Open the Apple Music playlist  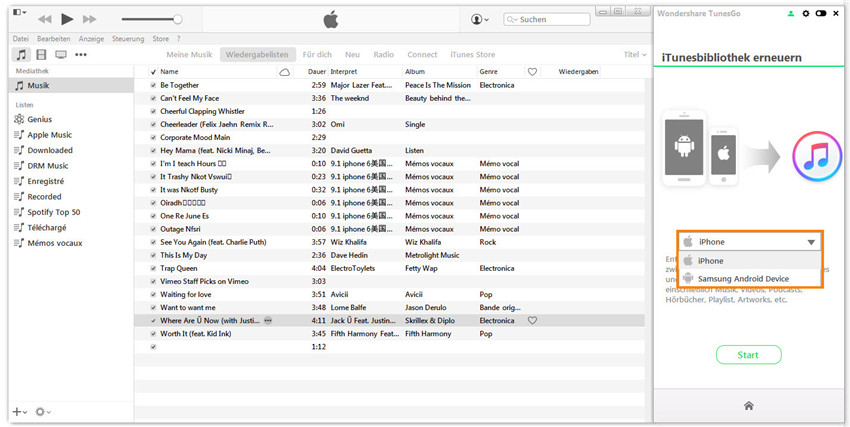pyautogui.click(x=49, y=135)
